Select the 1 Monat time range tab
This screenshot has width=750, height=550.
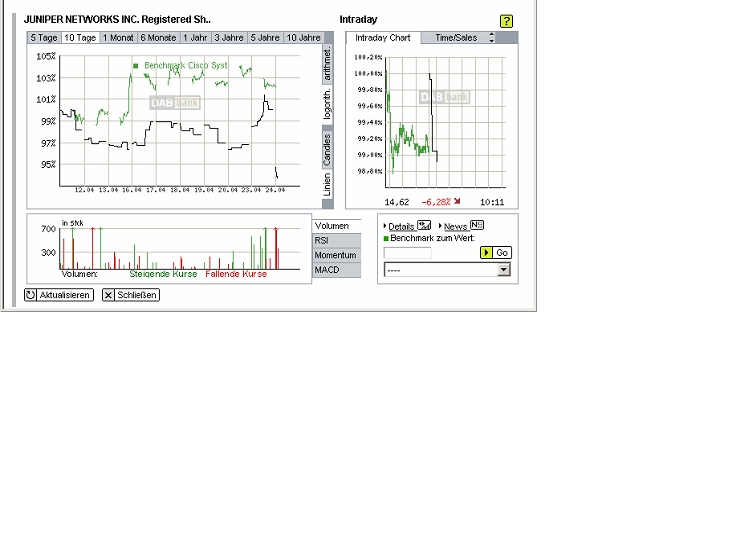tap(118, 37)
